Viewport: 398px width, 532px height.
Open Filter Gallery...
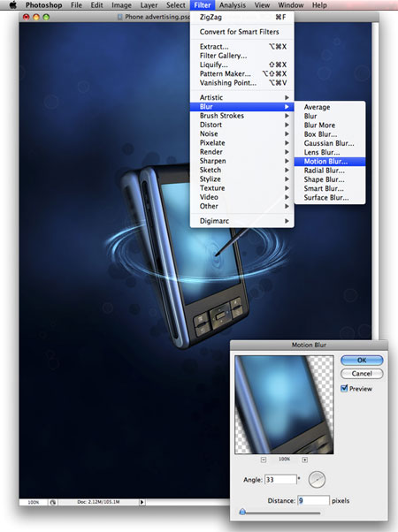(x=242, y=56)
